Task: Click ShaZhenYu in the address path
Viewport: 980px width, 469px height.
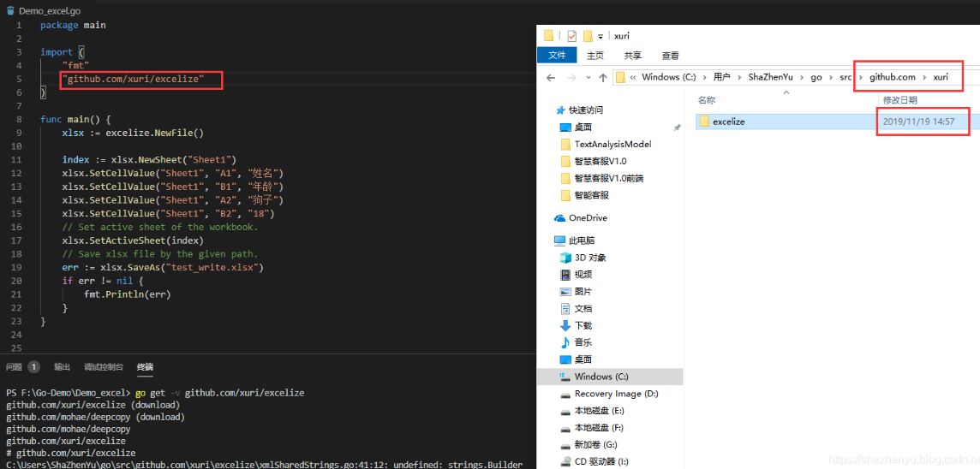Action: pyautogui.click(x=773, y=77)
